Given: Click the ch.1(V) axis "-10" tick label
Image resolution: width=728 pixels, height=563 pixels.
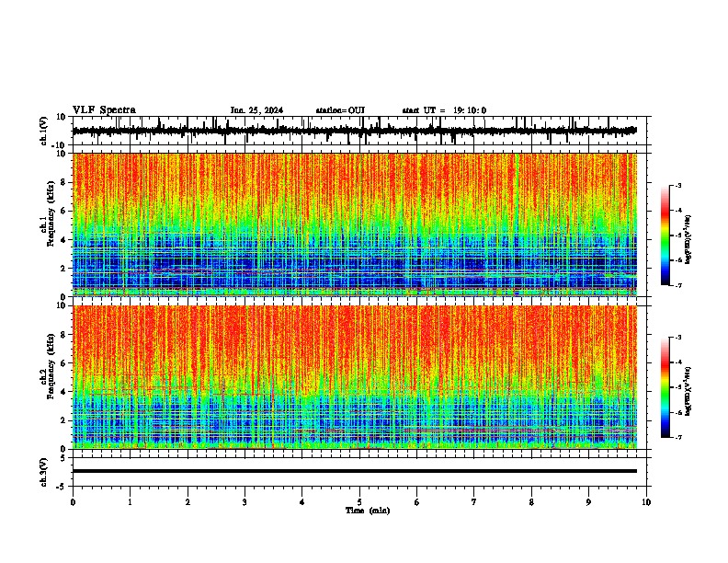Looking at the screenshot, I should tap(60, 145).
